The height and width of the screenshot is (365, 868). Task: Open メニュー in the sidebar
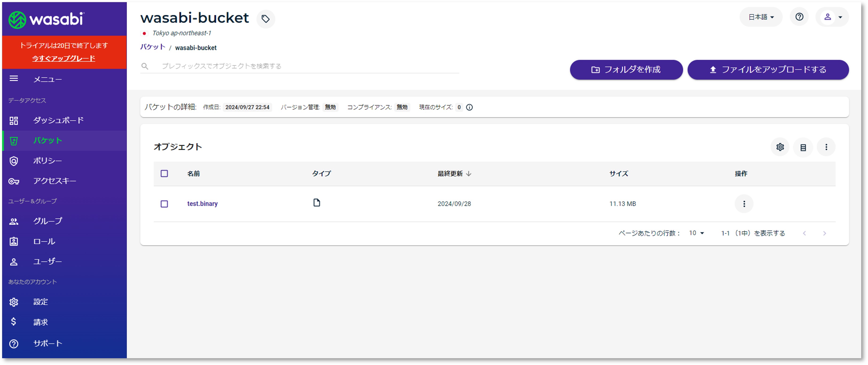(47, 79)
